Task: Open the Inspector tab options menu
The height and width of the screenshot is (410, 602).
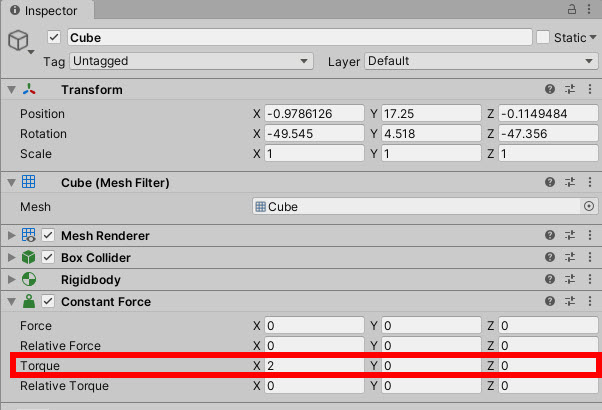Action: [589, 9]
